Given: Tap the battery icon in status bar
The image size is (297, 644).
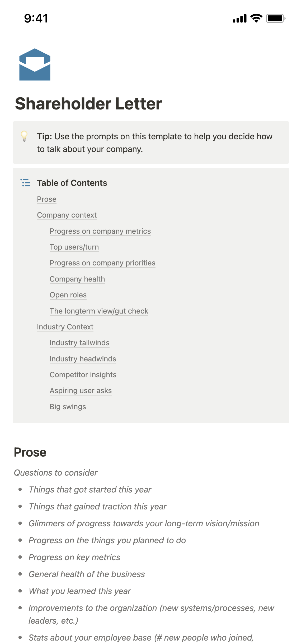Looking at the screenshot, I should [276, 18].
